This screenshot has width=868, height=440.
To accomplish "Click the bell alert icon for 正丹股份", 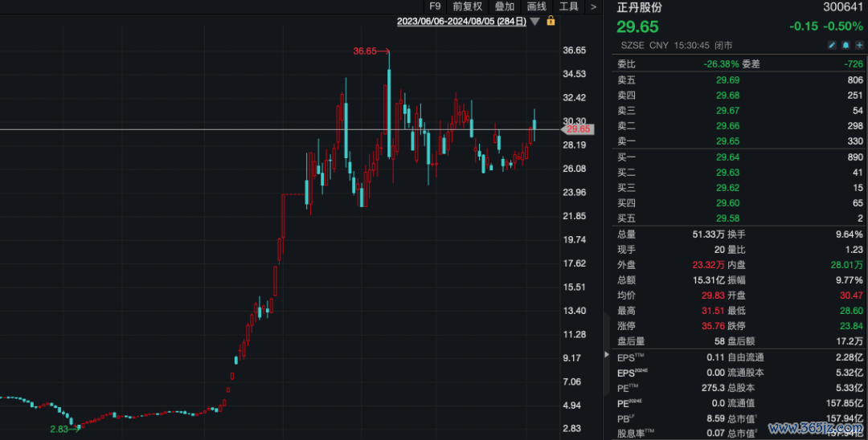I will point(846,46).
